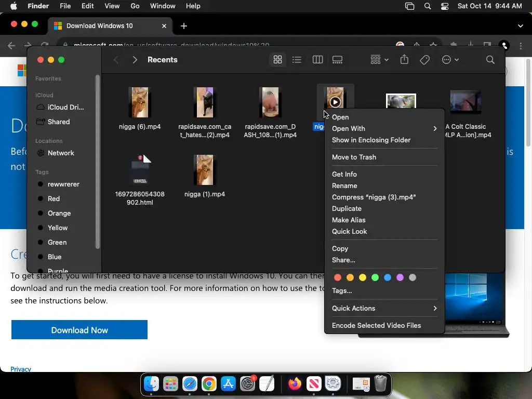The height and width of the screenshot is (399, 532).
Task: Expand the Quick Actions submenu
Action: (x=384, y=309)
